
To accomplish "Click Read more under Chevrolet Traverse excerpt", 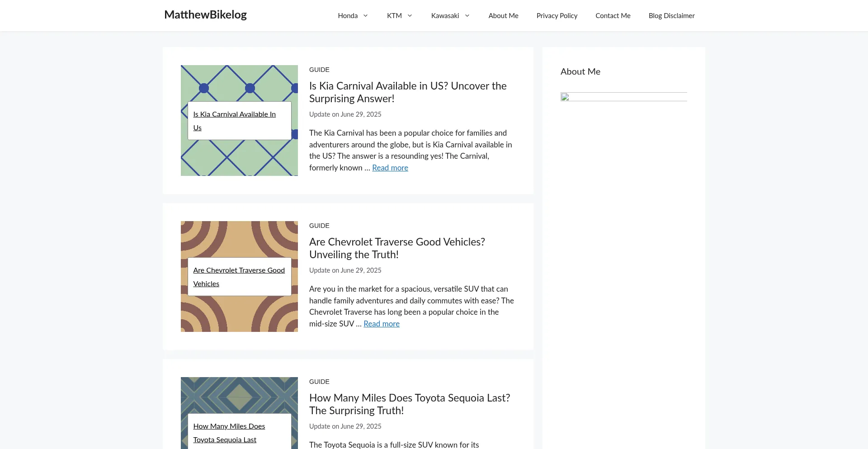I will [381, 324].
